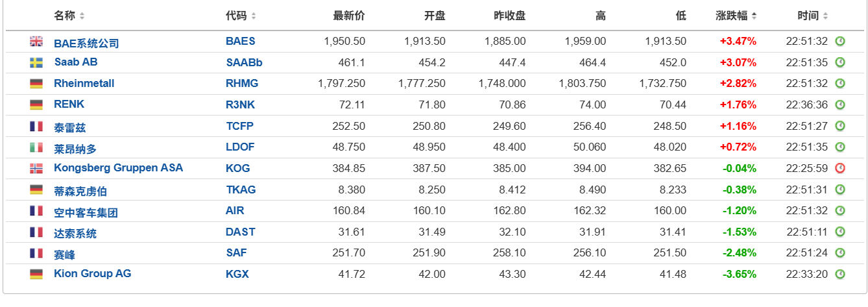Open the 空中客车集团 stock page

coord(86,212)
